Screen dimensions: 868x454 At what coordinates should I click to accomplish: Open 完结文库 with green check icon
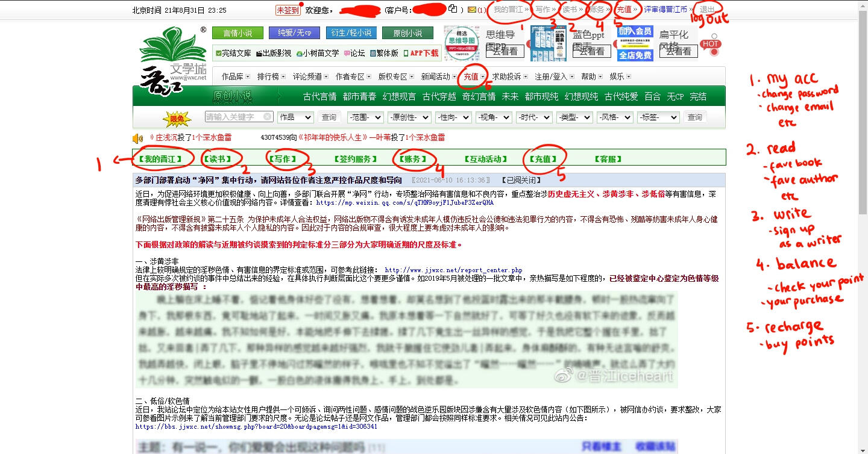233,53
